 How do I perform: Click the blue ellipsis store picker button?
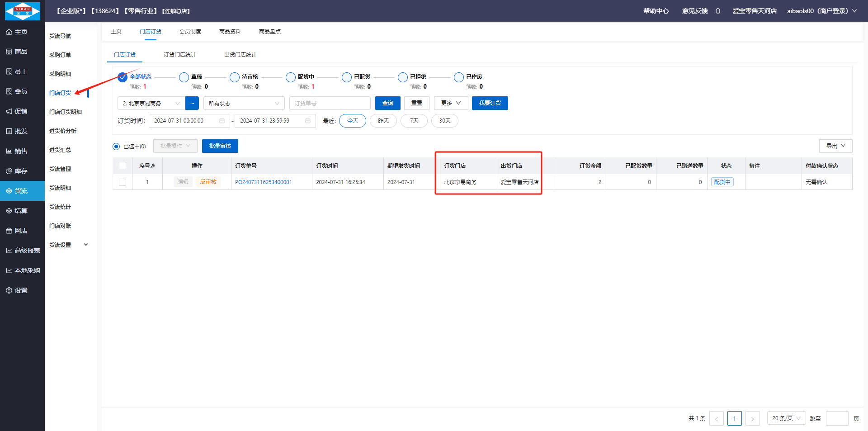point(192,103)
